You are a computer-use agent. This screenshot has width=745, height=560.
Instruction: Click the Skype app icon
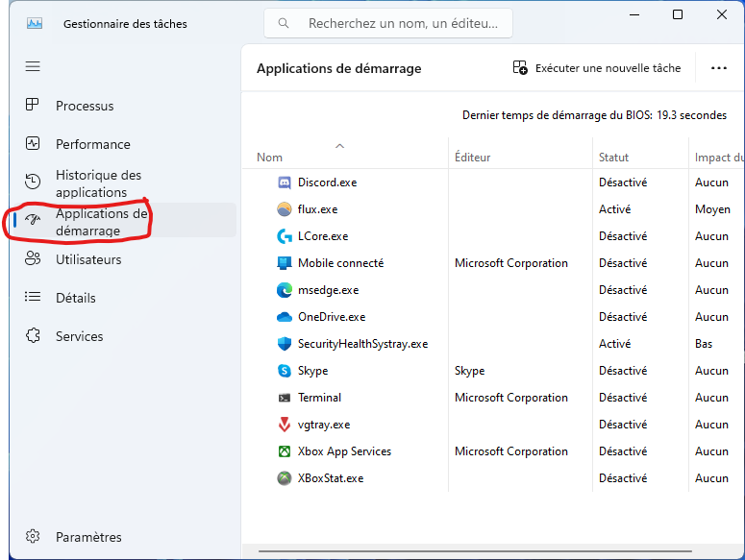point(285,371)
